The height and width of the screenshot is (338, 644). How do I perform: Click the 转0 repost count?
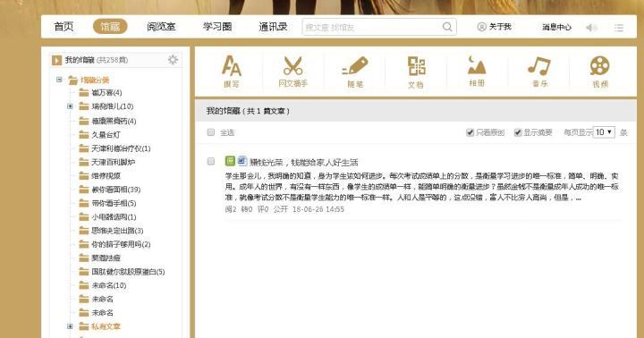tap(247, 209)
